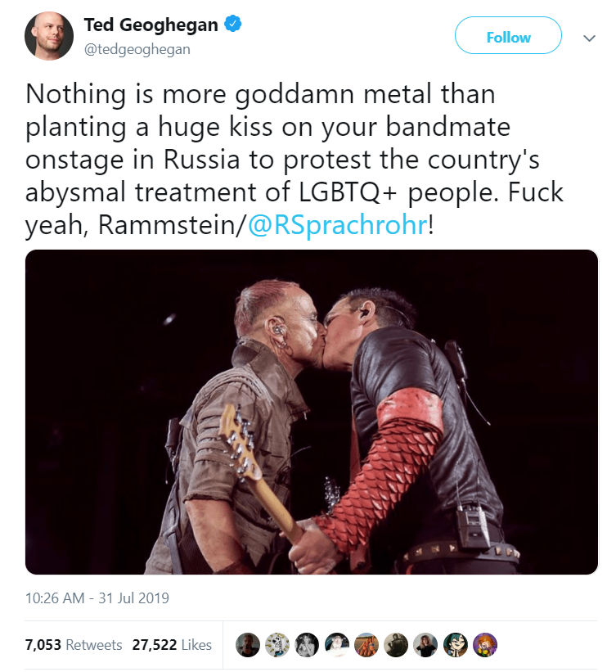Click the first liker avatar after the Likes count
The width and height of the screenshot is (616, 672).
click(248, 645)
